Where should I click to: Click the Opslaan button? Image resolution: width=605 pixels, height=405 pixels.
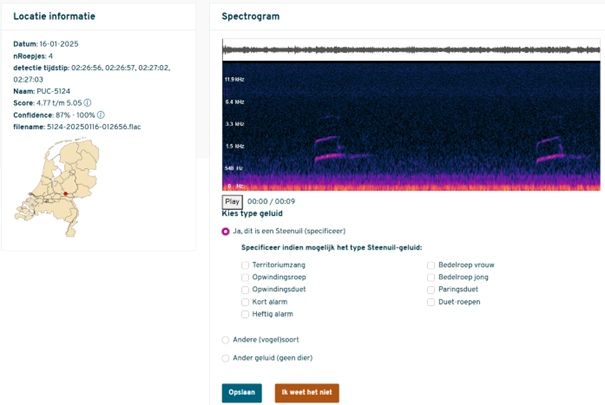click(x=241, y=392)
